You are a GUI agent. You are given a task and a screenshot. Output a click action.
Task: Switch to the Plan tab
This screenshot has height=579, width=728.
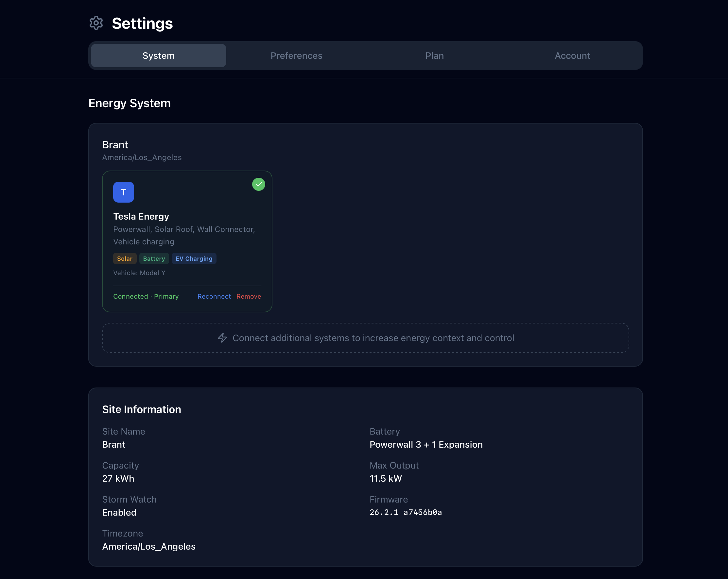(434, 55)
